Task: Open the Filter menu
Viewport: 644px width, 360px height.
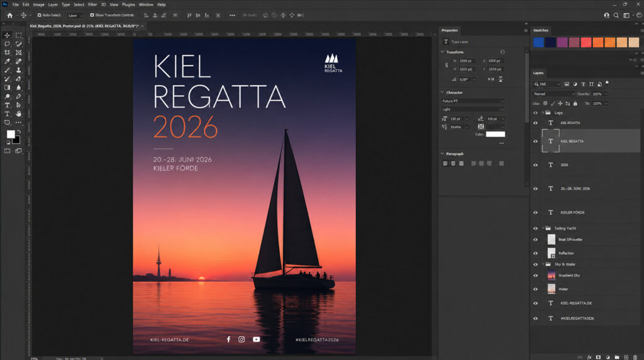Action: tap(92, 4)
